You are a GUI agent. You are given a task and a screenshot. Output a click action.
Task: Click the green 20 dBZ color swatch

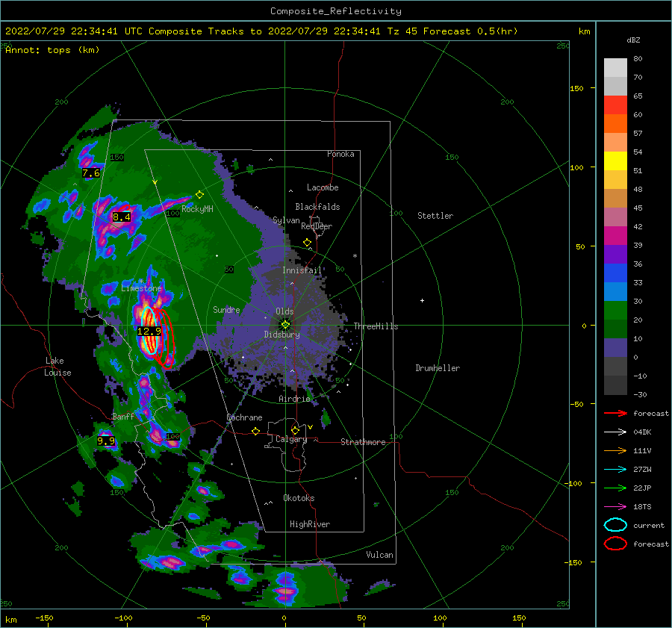pos(615,310)
